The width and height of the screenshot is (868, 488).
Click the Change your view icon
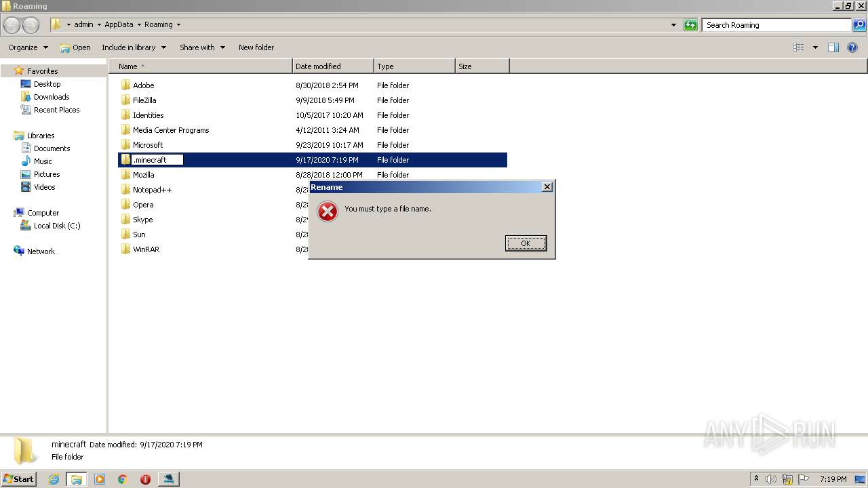[x=799, y=47]
